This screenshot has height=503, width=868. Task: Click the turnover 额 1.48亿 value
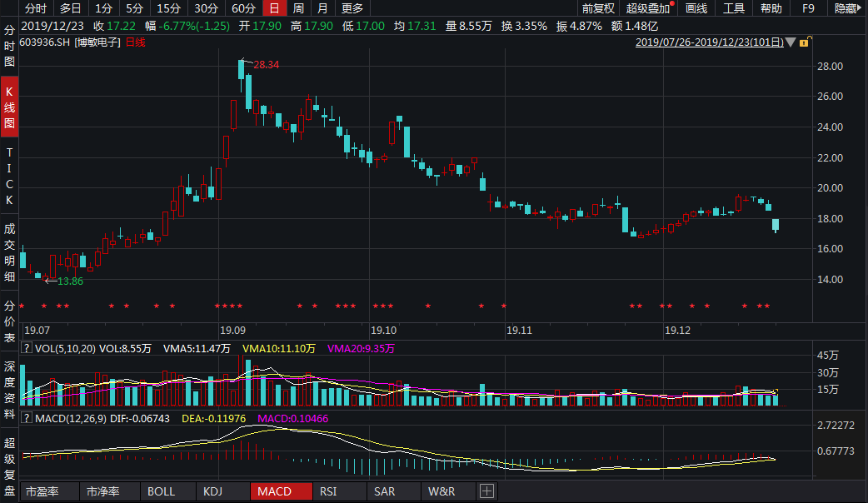point(635,26)
